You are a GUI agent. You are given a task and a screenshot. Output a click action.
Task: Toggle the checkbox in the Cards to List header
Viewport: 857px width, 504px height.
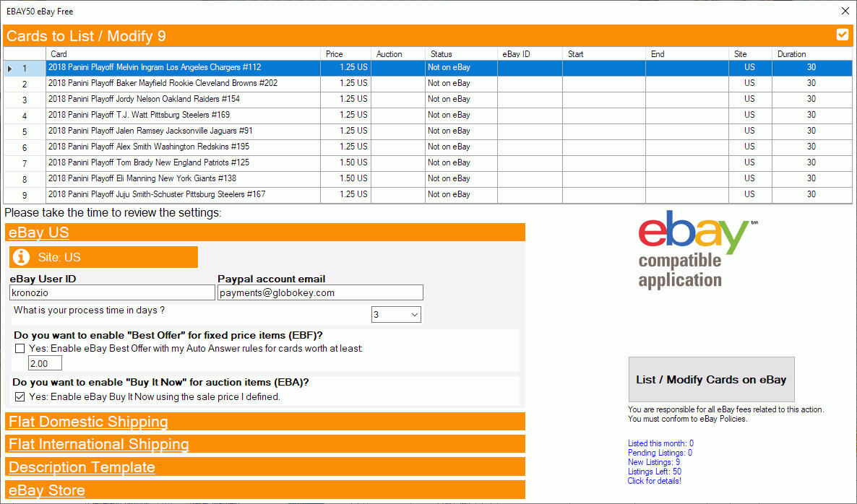coord(843,35)
